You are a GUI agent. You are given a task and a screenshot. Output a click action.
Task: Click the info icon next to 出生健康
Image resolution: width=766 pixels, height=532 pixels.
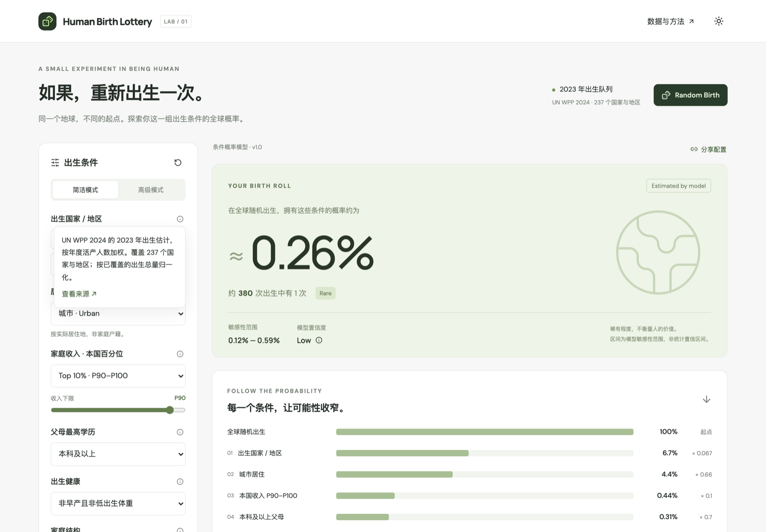pyautogui.click(x=180, y=482)
